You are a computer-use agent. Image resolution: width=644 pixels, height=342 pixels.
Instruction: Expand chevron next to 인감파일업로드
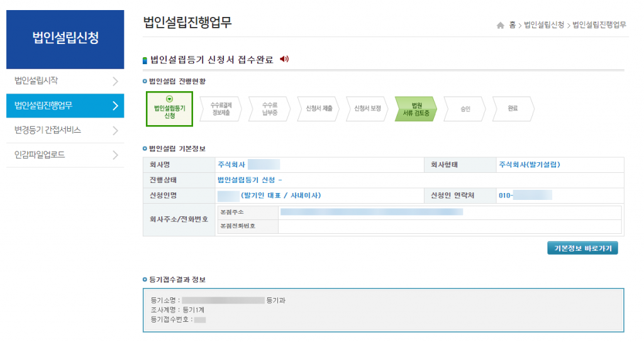click(x=116, y=155)
